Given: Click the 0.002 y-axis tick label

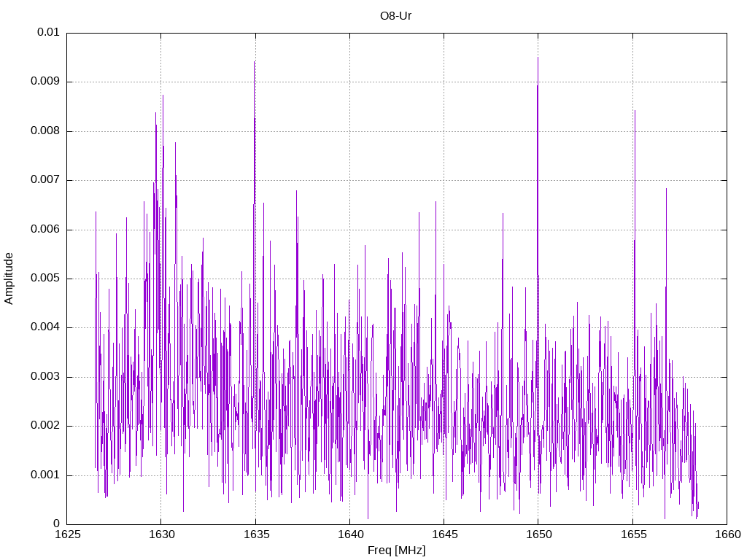Looking at the screenshot, I should [x=45, y=426].
